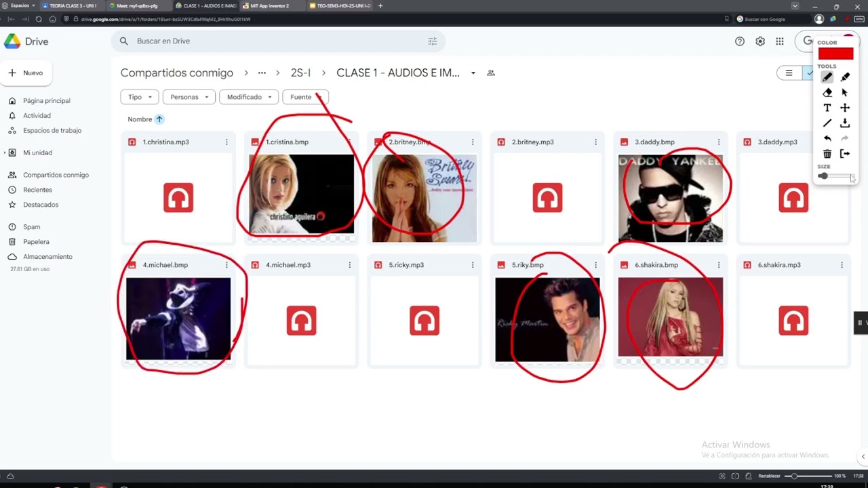The image size is (868, 488).
Task: Open the Google apps grid
Action: (x=780, y=41)
